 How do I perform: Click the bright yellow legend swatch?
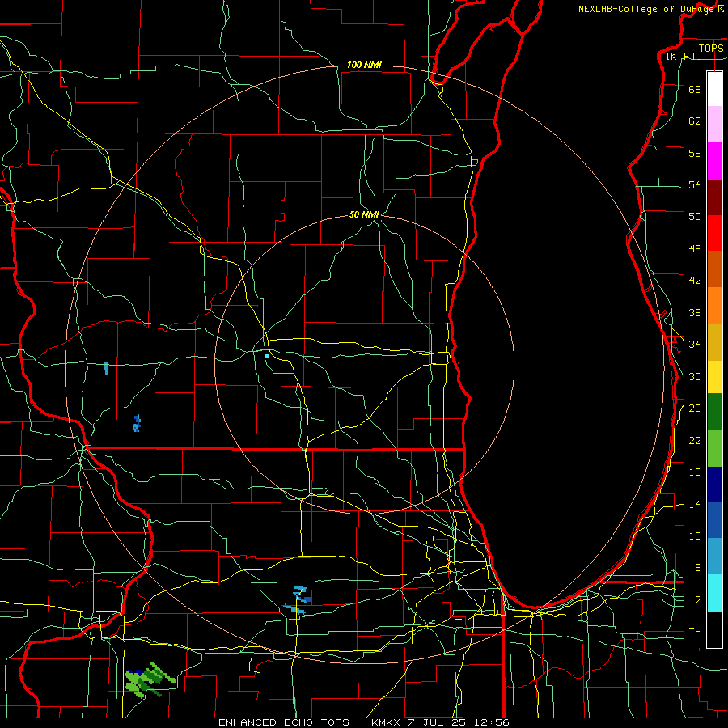714,376
